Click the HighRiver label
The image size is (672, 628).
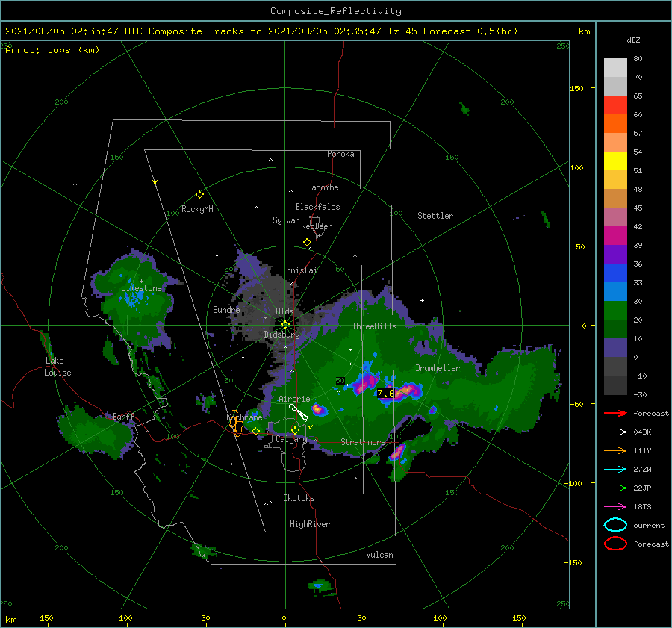pyautogui.click(x=310, y=524)
